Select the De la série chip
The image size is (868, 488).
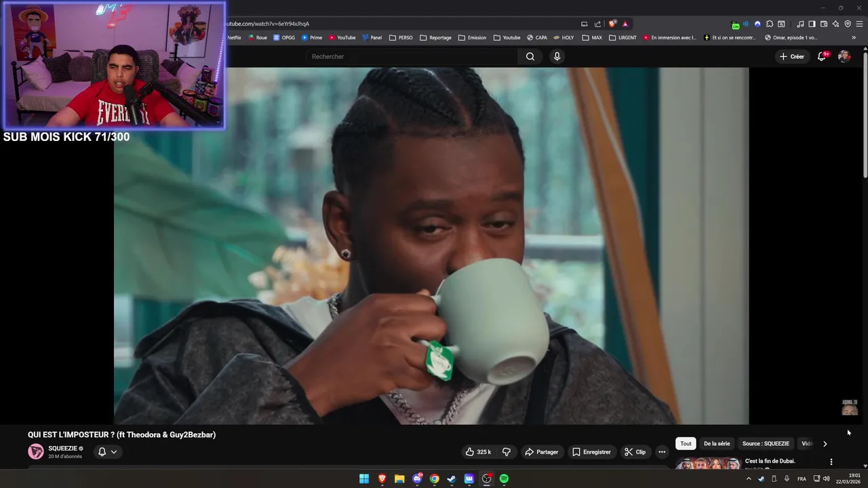pos(717,444)
